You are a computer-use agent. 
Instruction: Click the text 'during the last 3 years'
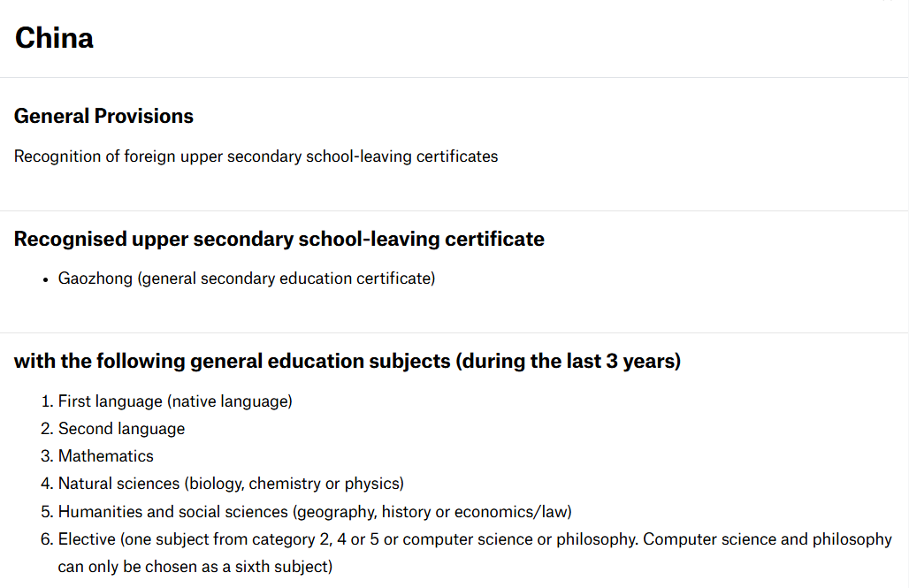[568, 361]
